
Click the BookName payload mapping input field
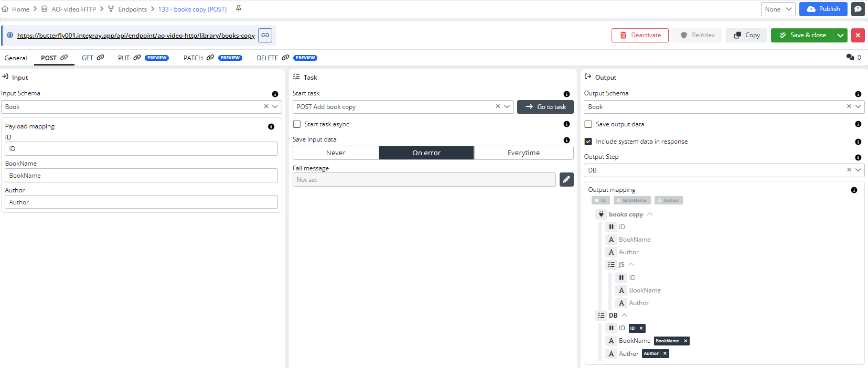click(x=141, y=176)
